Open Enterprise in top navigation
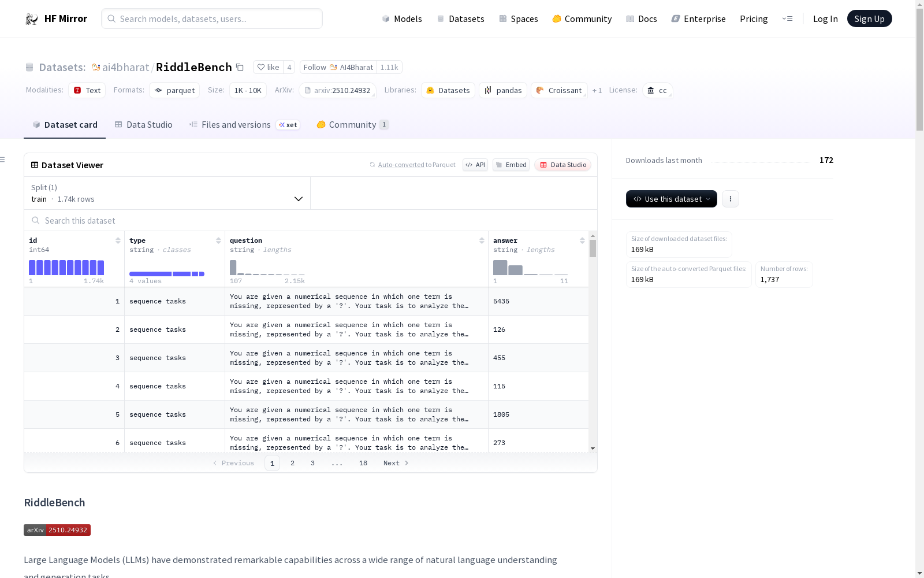924x578 pixels. pyautogui.click(x=698, y=18)
